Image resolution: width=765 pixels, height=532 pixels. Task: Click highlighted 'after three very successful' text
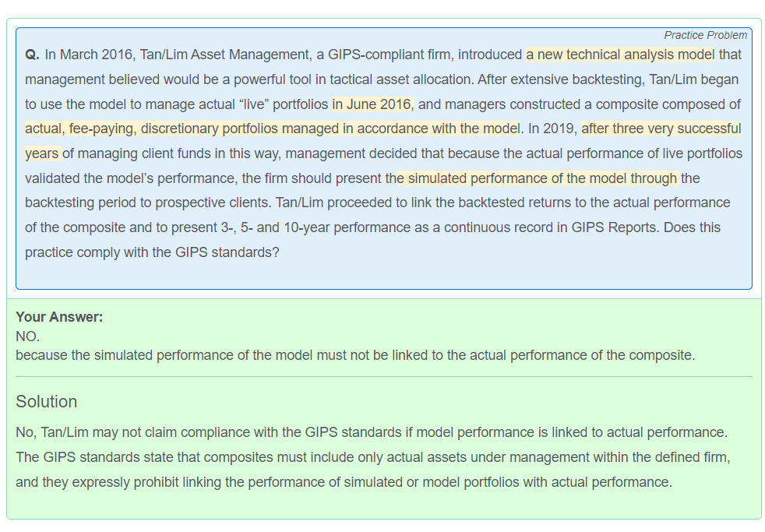coord(661,129)
